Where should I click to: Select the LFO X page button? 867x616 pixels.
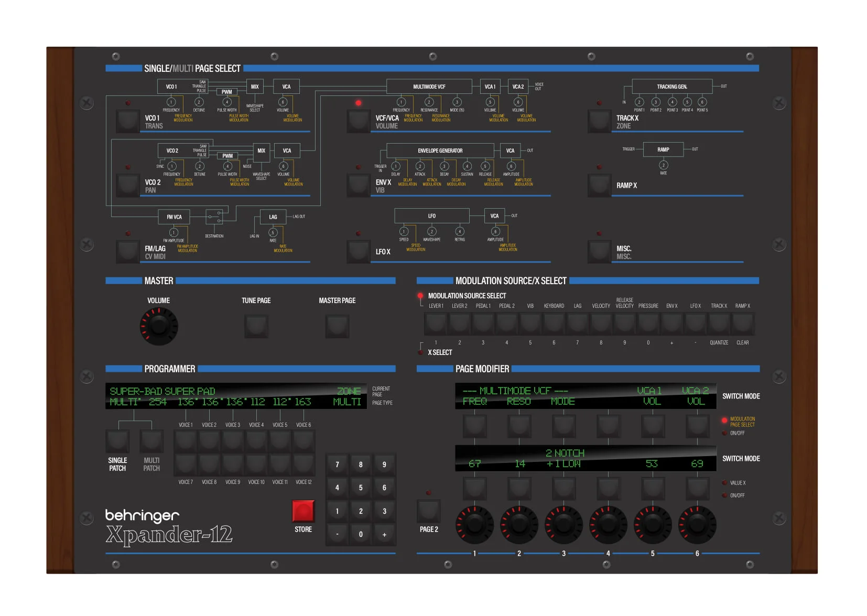pyautogui.click(x=359, y=251)
